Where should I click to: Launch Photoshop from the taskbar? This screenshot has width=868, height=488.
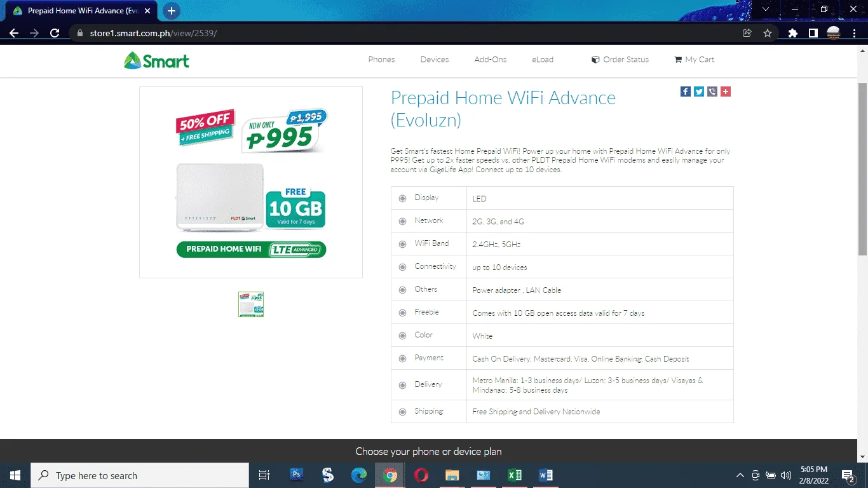tap(296, 475)
